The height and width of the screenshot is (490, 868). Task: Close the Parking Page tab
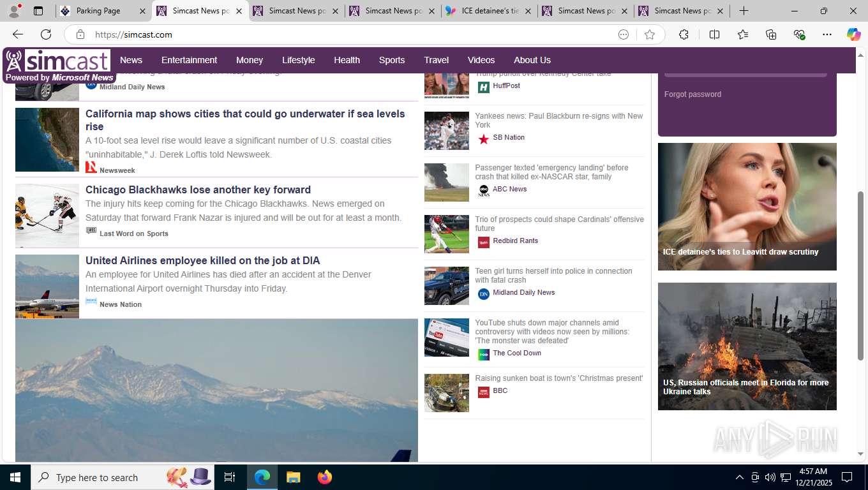click(x=142, y=11)
